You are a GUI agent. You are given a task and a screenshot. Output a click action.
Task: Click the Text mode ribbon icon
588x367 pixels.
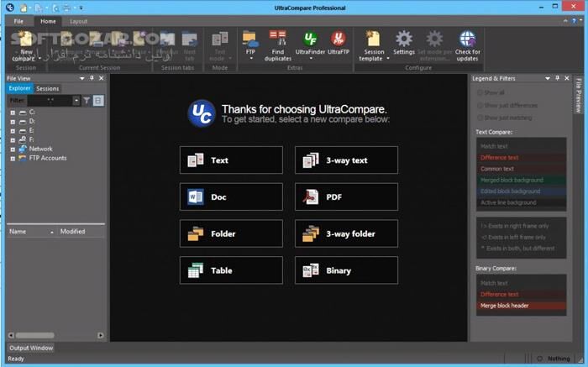pos(220,39)
